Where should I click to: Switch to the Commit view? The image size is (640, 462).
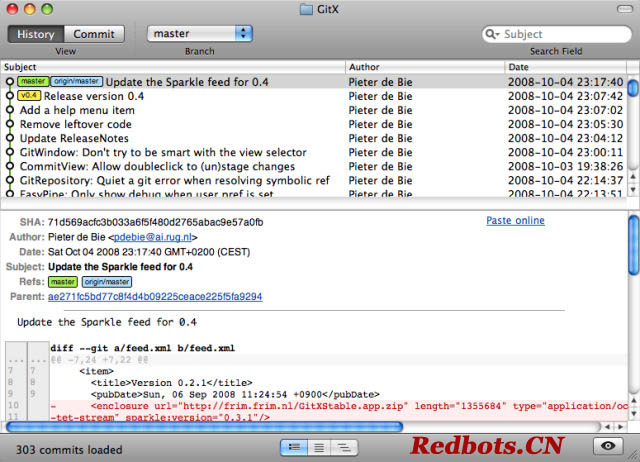click(x=94, y=34)
